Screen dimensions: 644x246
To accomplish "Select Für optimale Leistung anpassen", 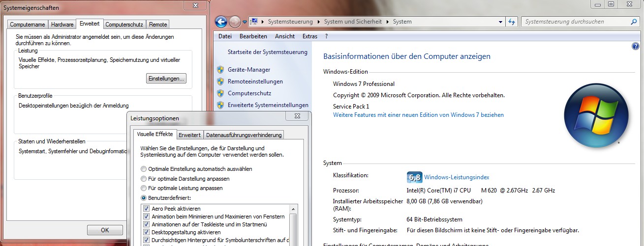I will click(182, 188).
